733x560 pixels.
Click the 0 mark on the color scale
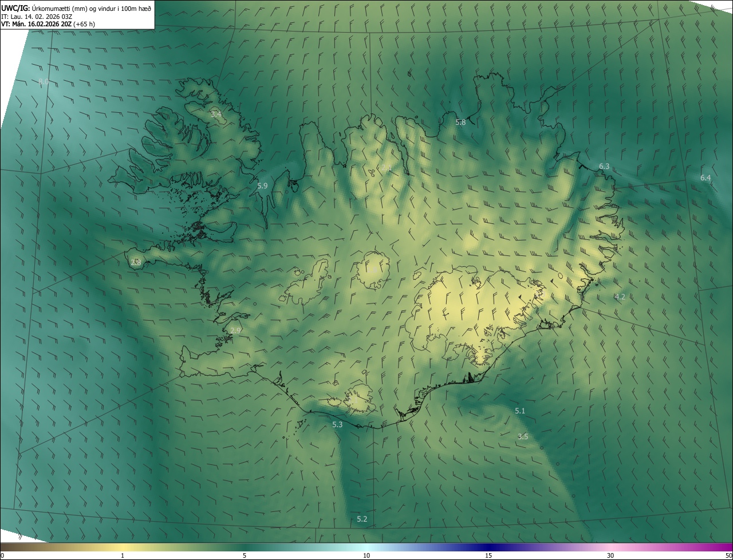coord(2,556)
